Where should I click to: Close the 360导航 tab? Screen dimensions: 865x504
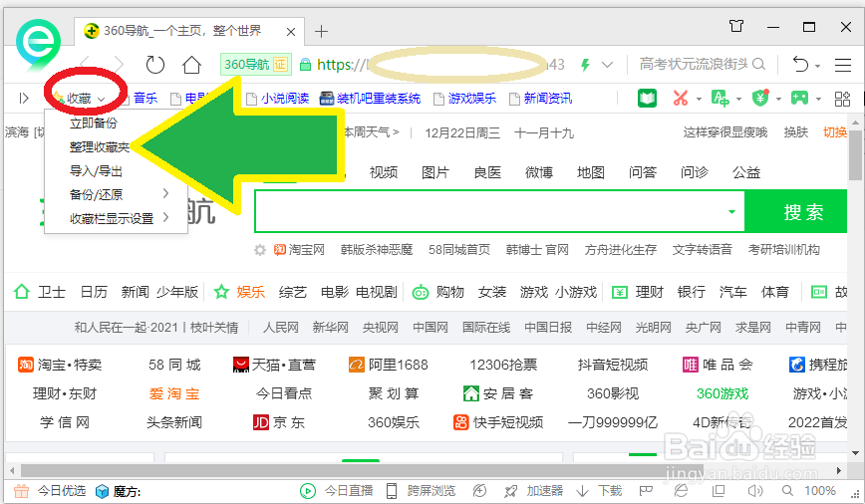coord(291,32)
